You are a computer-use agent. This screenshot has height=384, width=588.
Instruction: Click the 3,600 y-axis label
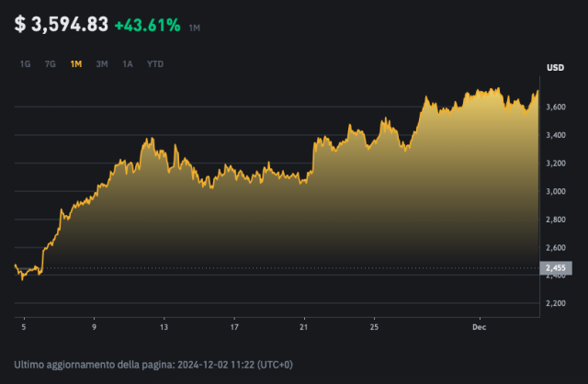tap(555, 107)
